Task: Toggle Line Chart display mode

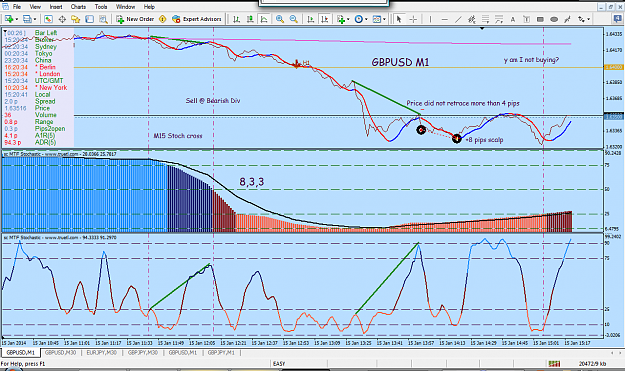Action: tap(264, 19)
